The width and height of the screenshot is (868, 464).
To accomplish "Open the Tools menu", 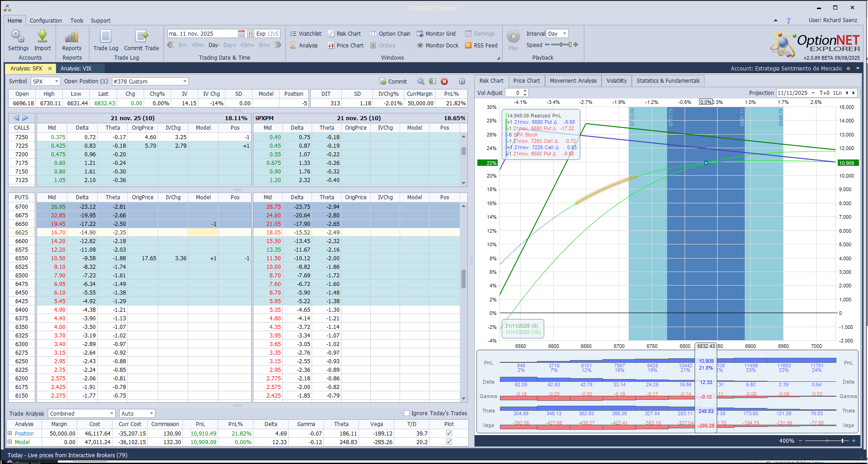I will click(77, 20).
